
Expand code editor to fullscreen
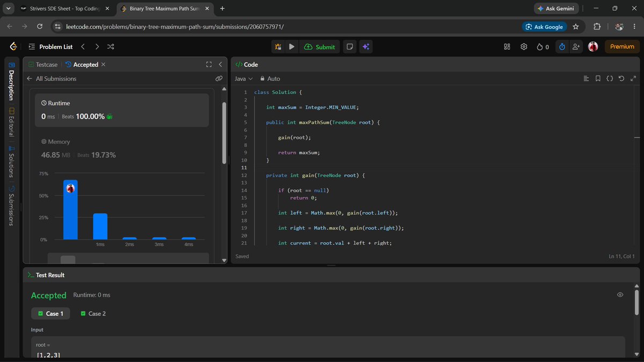point(633,78)
